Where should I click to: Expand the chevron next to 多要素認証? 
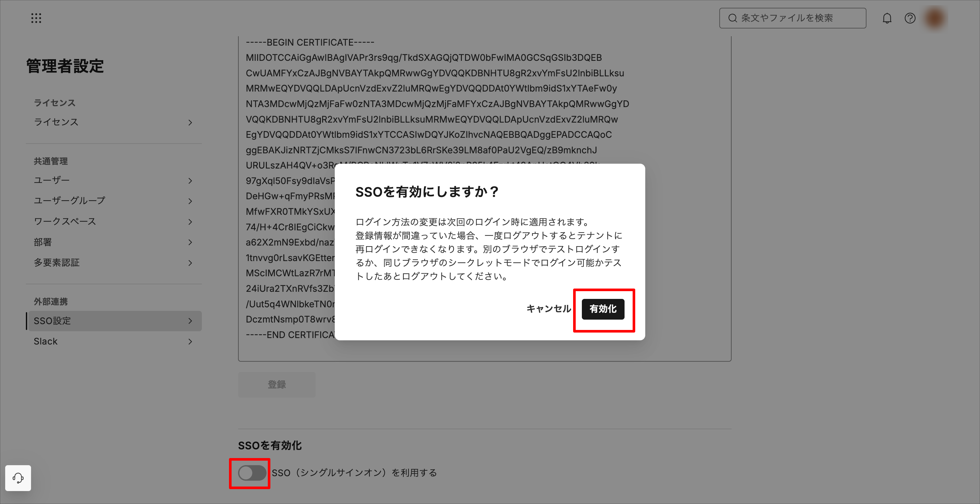tap(190, 263)
